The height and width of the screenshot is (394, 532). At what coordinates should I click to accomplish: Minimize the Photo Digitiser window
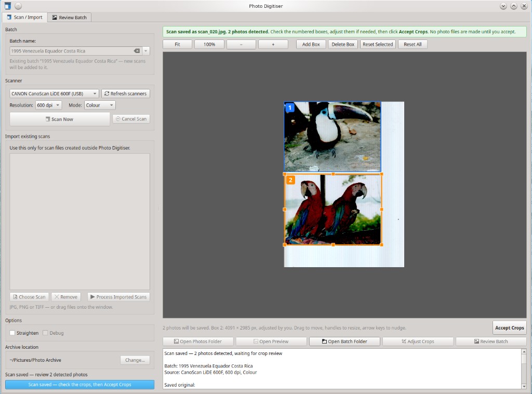click(503, 6)
